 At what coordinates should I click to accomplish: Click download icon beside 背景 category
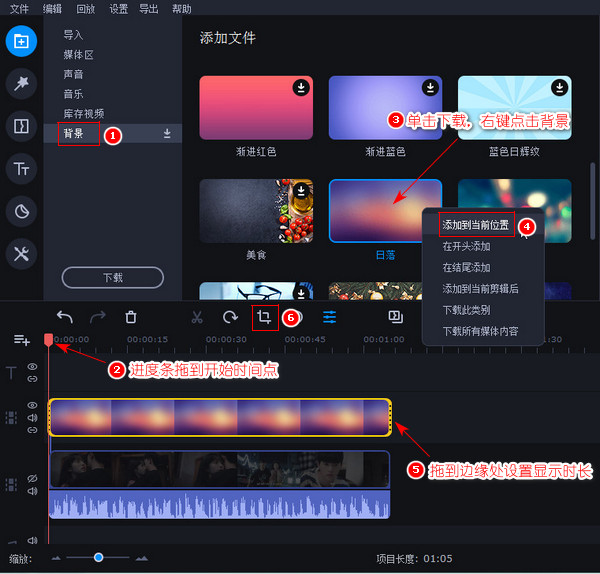pos(167,133)
